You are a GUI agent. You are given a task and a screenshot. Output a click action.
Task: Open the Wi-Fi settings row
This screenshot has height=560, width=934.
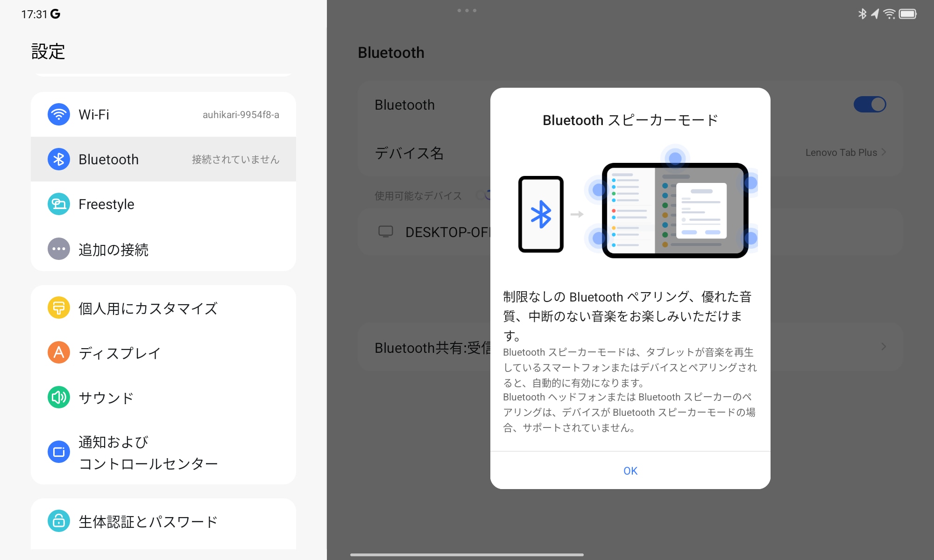[x=163, y=114]
